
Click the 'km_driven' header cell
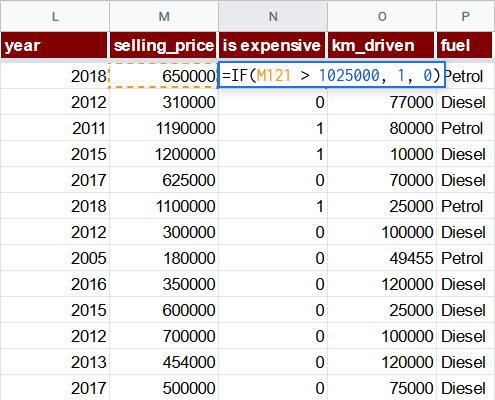[381, 45]
